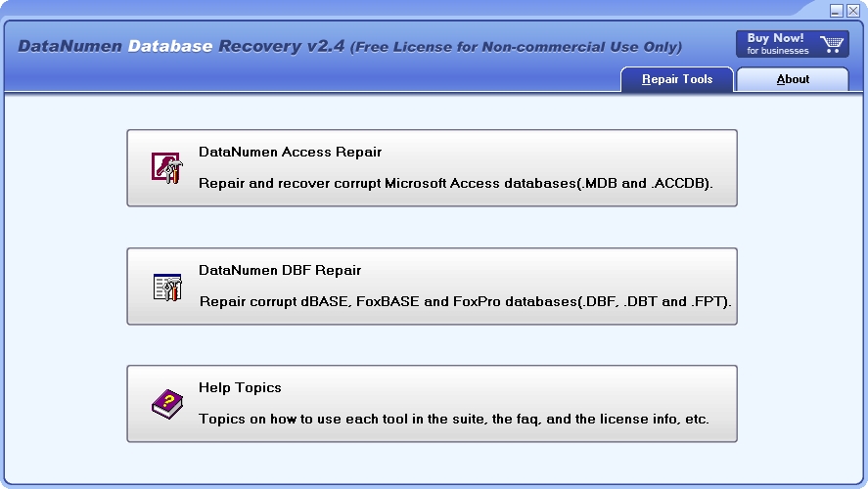Click the 'Repair corrupt dBASE, FoxBASE and FoxPro' text
This screenshot has width=868, height=489.
[x=465, y=301]
